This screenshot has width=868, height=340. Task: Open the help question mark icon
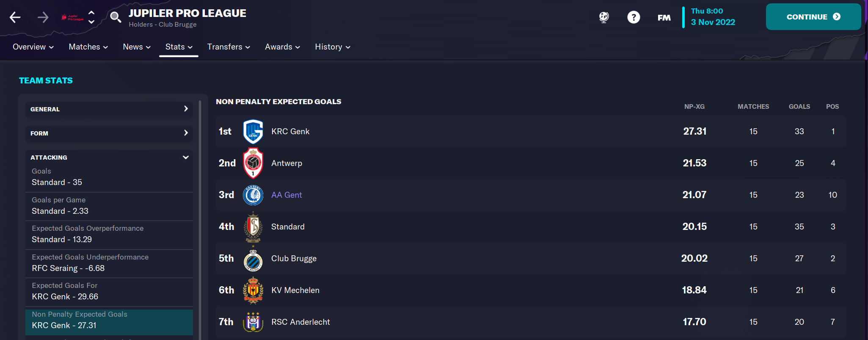[x=633, y=17]
